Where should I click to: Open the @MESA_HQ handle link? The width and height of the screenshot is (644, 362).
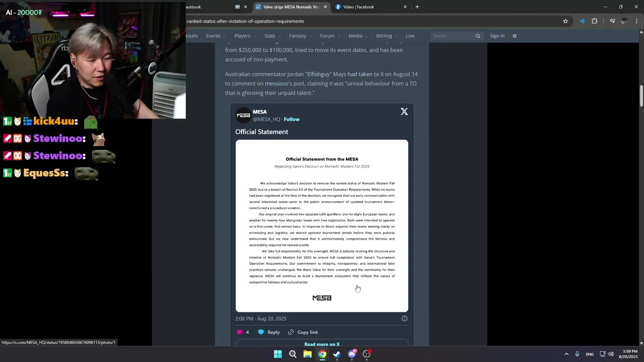(x=267, y=119)
